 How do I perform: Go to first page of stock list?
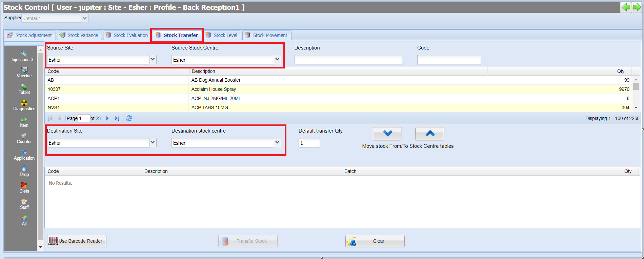51,118
